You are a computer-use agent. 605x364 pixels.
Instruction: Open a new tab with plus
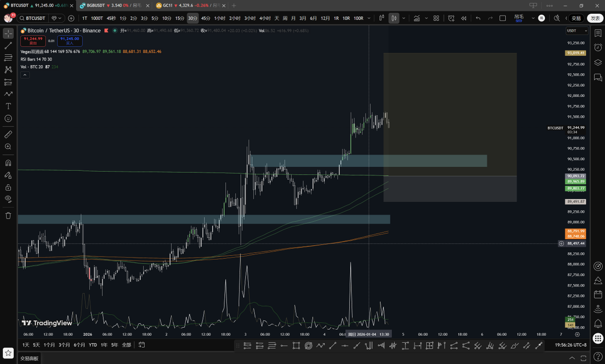coord(233,5)
